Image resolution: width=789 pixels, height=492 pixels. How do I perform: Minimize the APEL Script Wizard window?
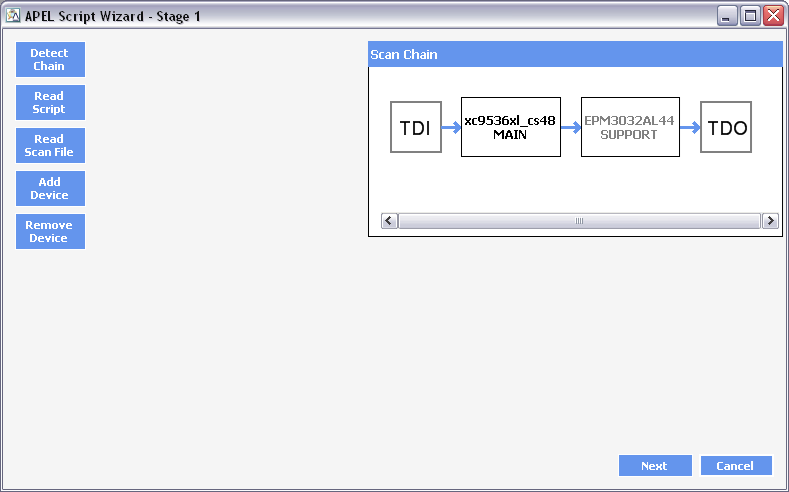(727, 16)
